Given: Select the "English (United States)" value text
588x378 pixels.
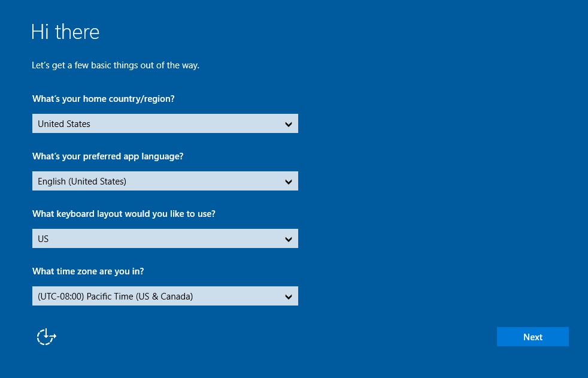Looking at the screenshot, I should [82, 182].
